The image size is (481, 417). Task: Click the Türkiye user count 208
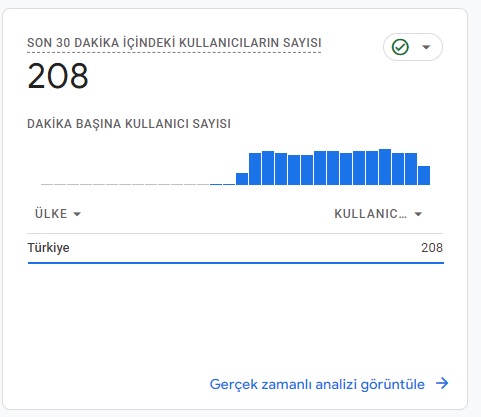tap(432, 248)
